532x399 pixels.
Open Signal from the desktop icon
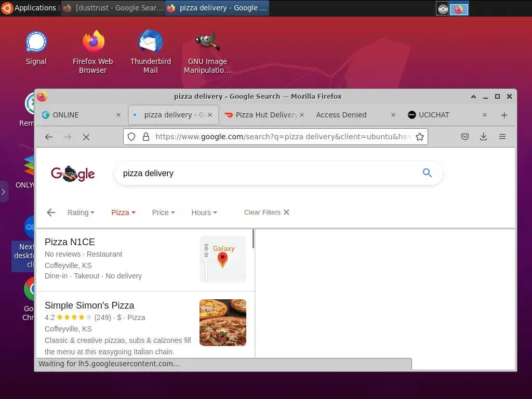pyautogui.click(x=36, y=48)
